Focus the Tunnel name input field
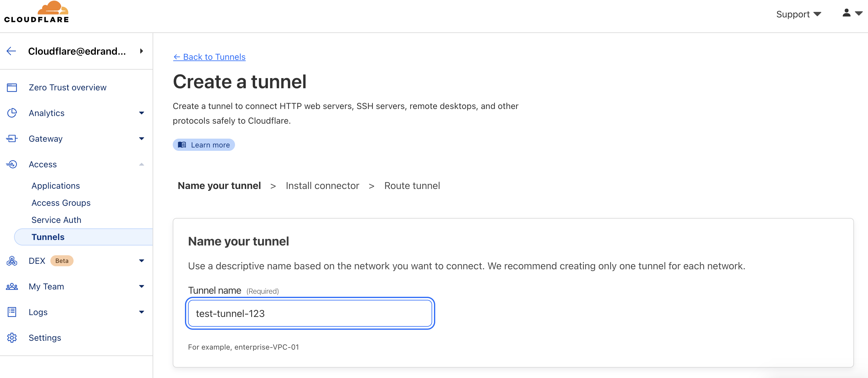The width and height of the screenshot is (868, 378). point(310,313)
